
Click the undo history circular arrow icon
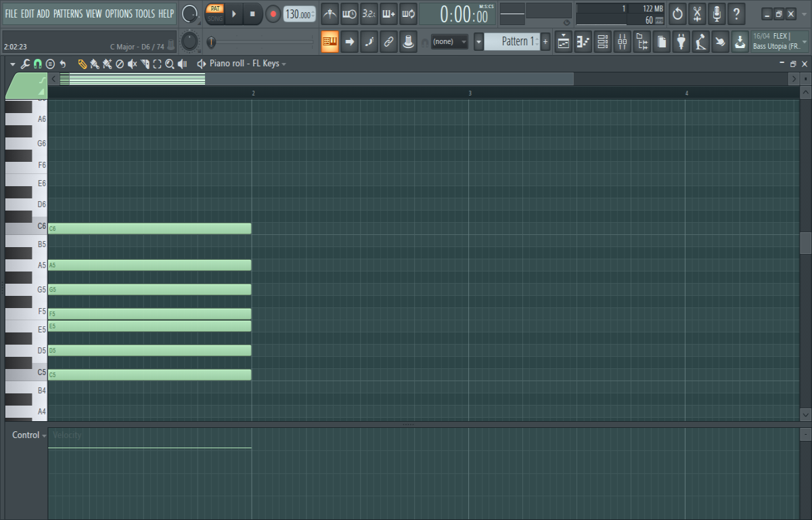point(677,14)
